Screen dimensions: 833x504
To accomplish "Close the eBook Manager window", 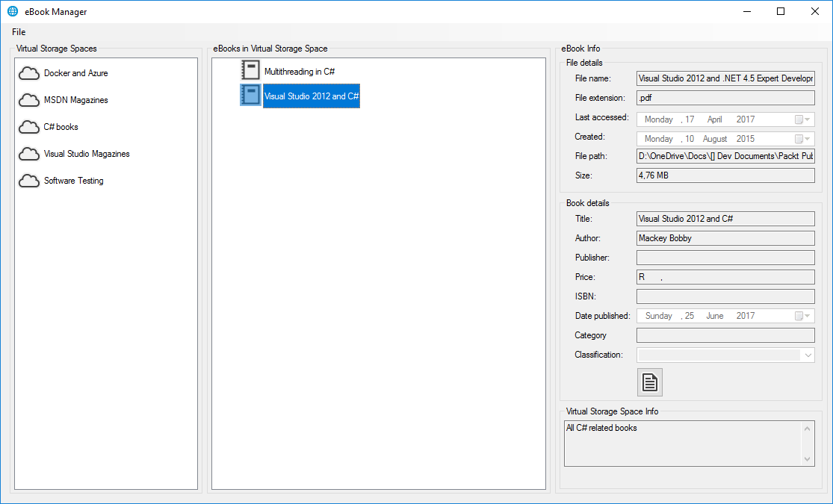I will 815,12.
